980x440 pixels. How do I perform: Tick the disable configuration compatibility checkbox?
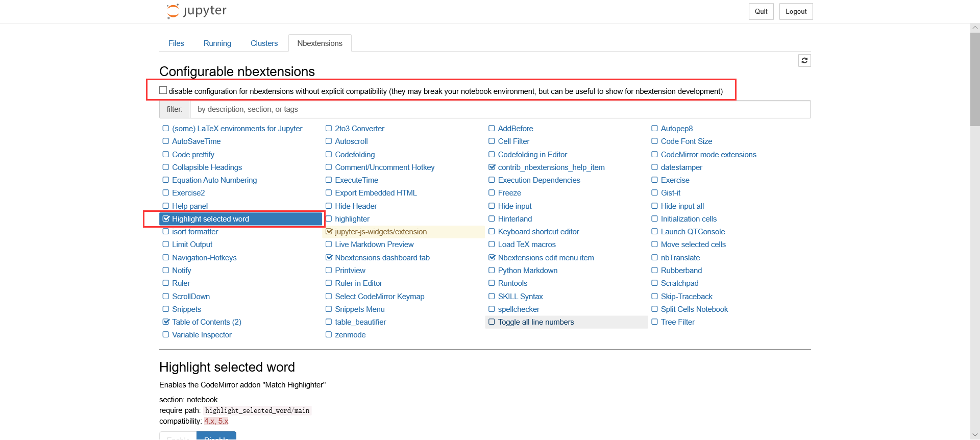tap(163, 90)
